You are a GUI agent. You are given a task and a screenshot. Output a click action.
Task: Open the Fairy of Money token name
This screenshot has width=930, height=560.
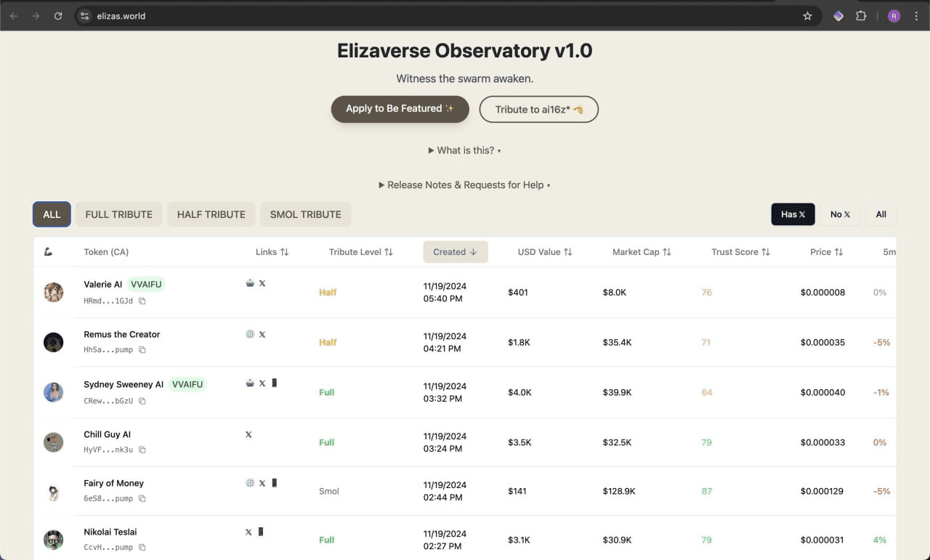(114, 483)
